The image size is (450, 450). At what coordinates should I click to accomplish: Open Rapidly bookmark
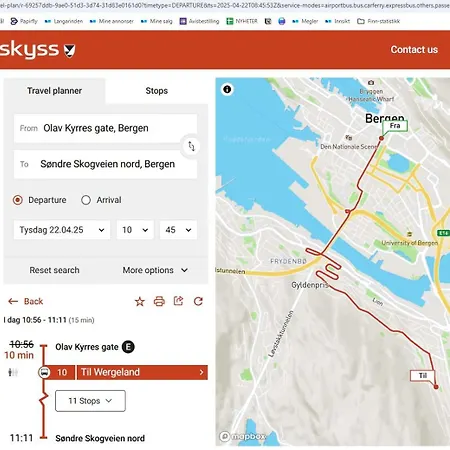point(24,21)
